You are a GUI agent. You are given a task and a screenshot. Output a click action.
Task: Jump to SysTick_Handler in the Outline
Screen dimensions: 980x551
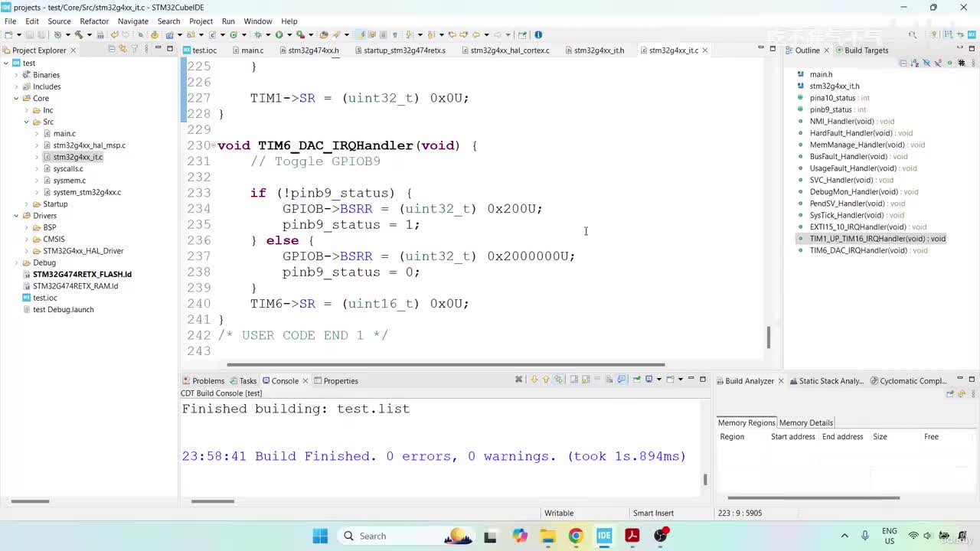click(x=857, y=215)
